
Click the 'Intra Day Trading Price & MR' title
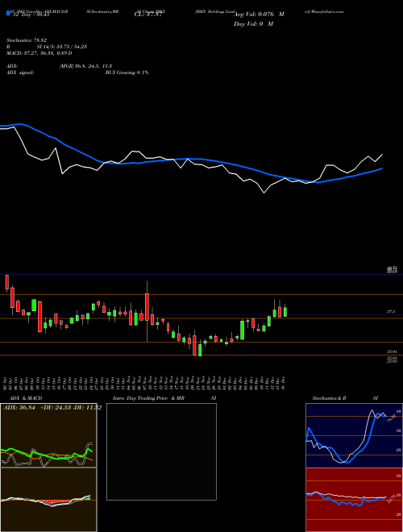(148, 398)
